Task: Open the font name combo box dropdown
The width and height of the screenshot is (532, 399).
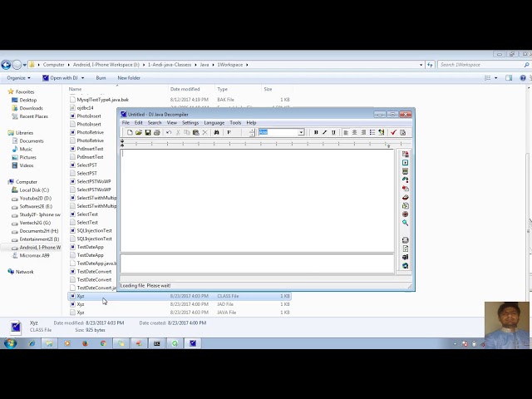Action: pyautogui.click(x=301, y=132)
